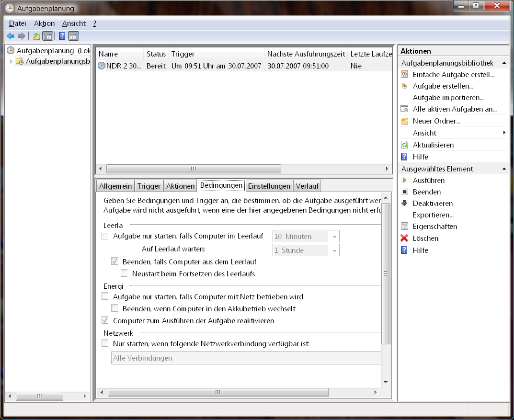514x420 pixels.
Task: Open the Aktion menu
Action: pyautogui.click(x=44, y=23)
